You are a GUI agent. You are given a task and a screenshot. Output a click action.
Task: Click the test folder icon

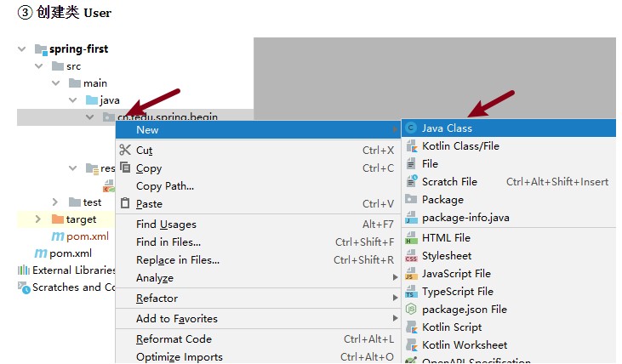click(x=75, y=202)
